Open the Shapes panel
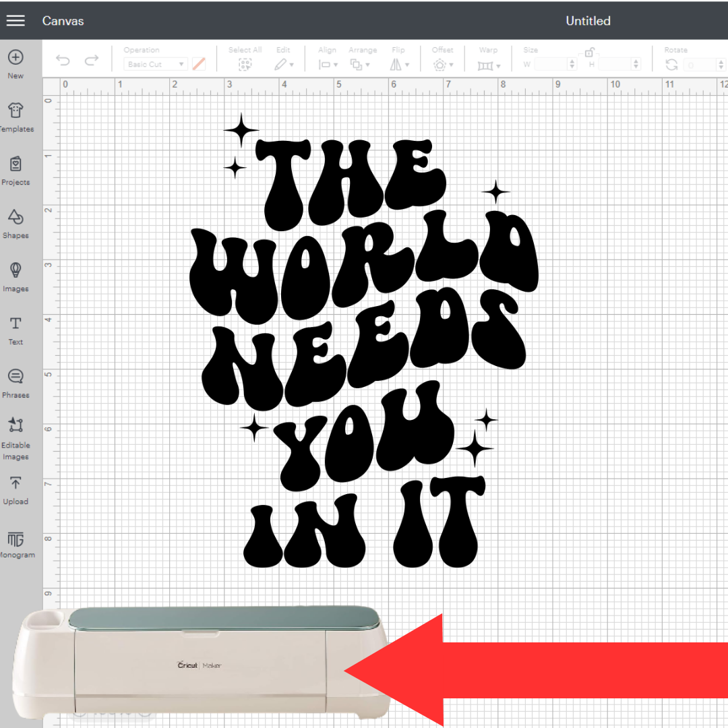The width and height of the screenshot is (728, 728). tap(16, 224)
